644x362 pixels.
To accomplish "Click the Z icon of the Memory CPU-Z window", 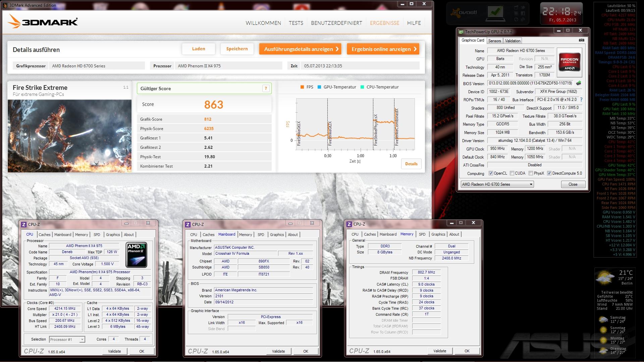I will tap(349, 224).
